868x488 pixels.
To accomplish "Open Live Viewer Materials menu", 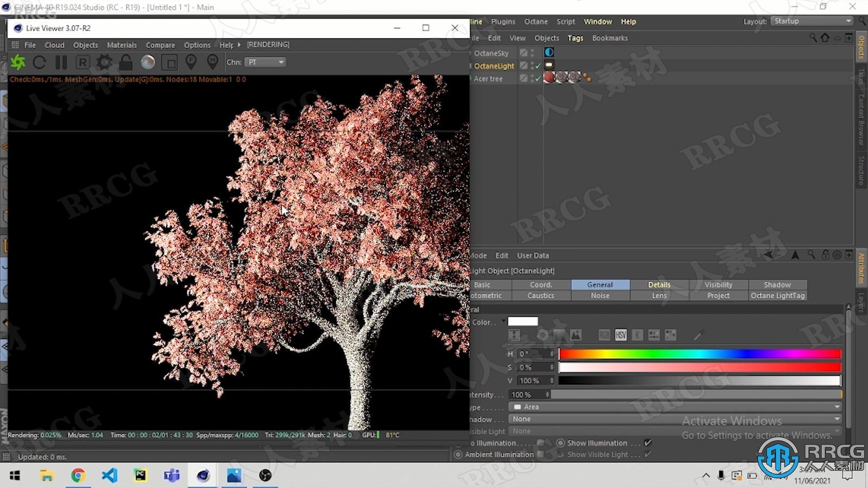I will 122,45.
